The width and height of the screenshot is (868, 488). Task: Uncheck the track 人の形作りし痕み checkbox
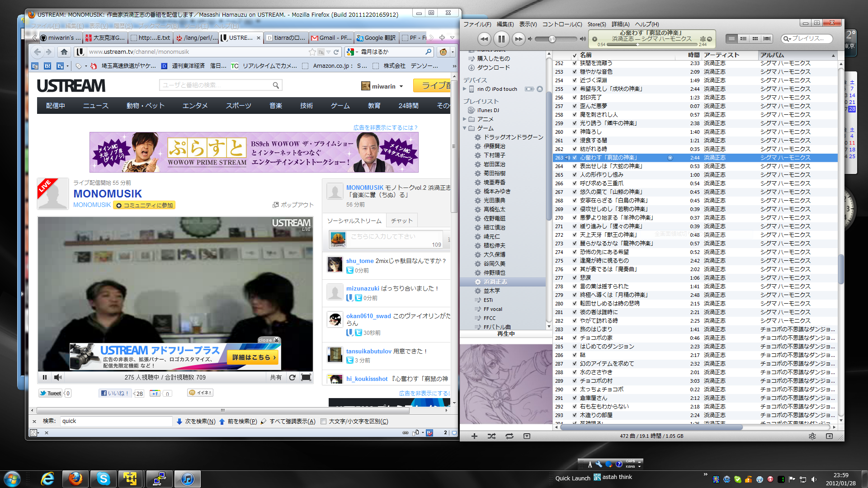click(x=575, y=175)
